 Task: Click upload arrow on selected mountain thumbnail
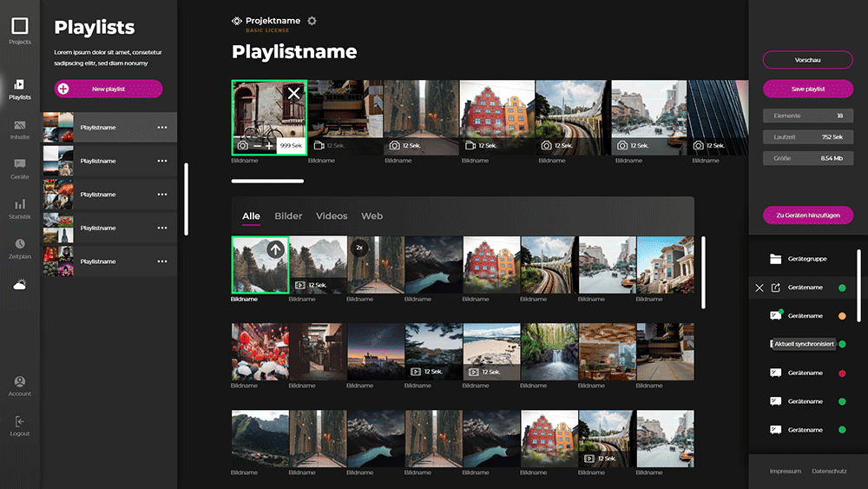pyautogui.click(x=275, y=250)
